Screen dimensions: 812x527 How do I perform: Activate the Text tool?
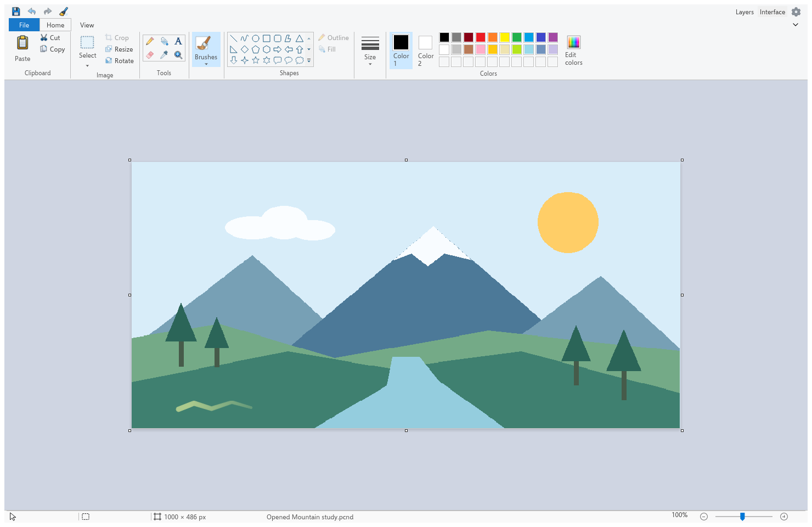[178, 41]
